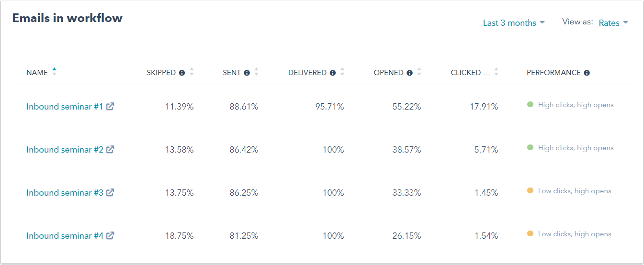Click the Delivered column info icon

pyautogui.click(x=332, y=73)
